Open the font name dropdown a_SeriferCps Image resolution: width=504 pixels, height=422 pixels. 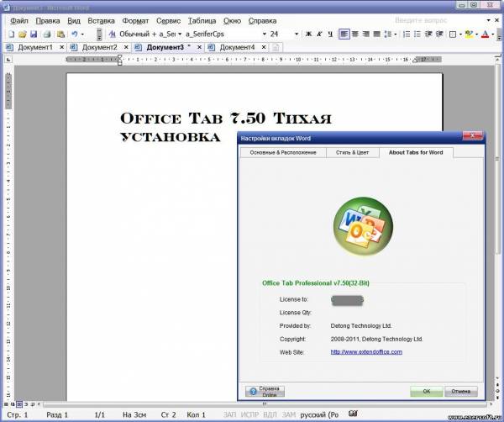click(265, 34)
